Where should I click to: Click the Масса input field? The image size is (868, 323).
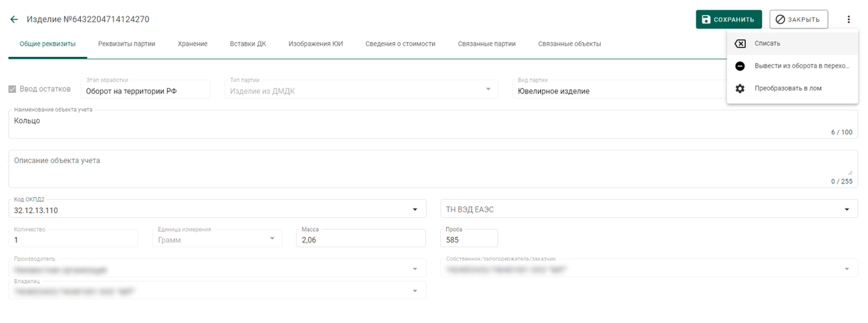361,238
